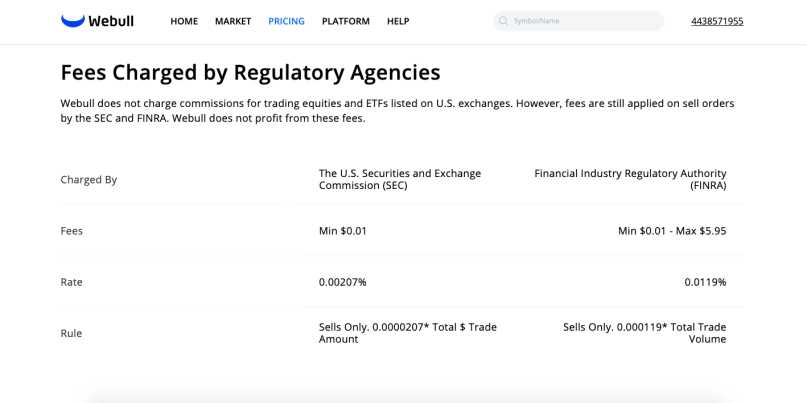Click the paragraph starting 'Webull does not charge commissions'
The height and width of the screenshot is (403, 807).
(397, 111)
